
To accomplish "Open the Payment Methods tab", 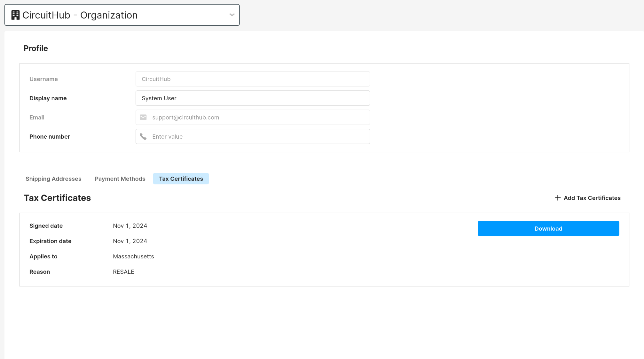I will (x=120, y=179).
